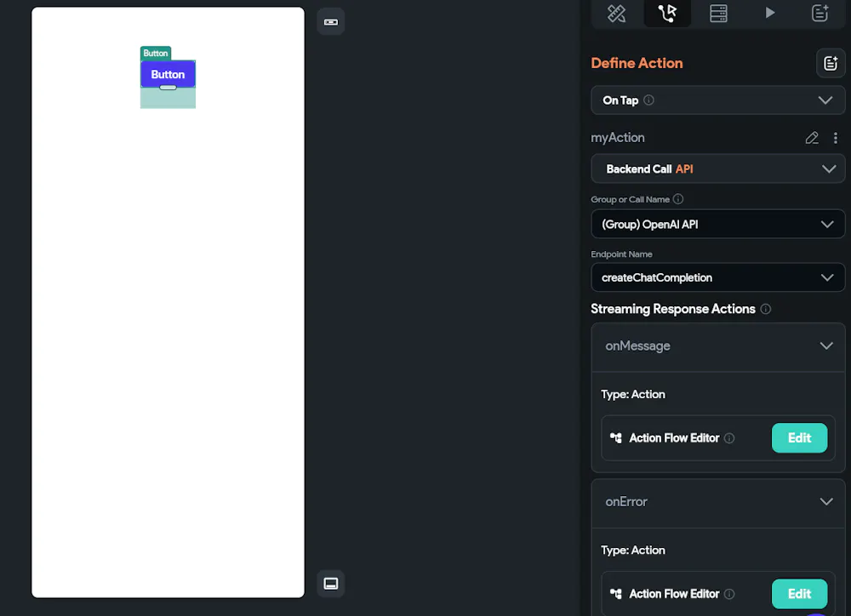Open the Properties tab with ruler-pencil icon
The image size is (851, 616).
point(616,13)
